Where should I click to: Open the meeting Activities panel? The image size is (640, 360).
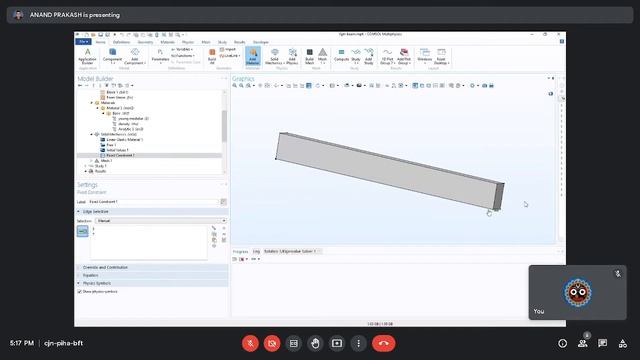pos(622,344)
